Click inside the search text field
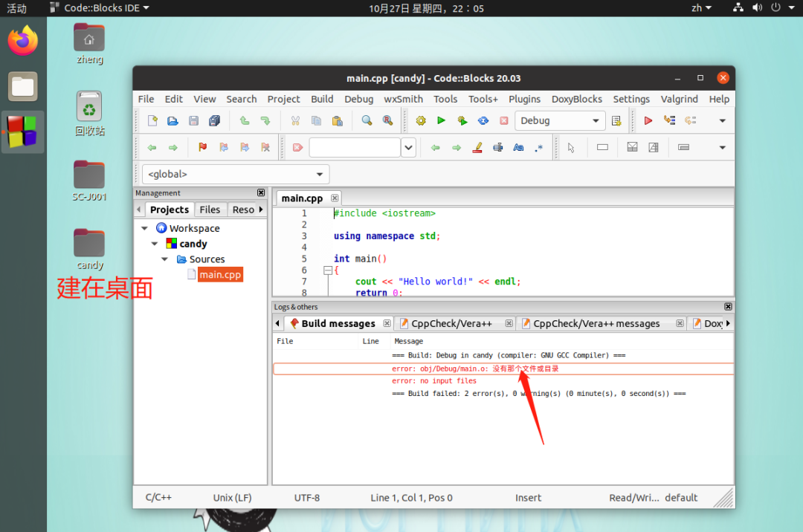 [x=355, y=147]
